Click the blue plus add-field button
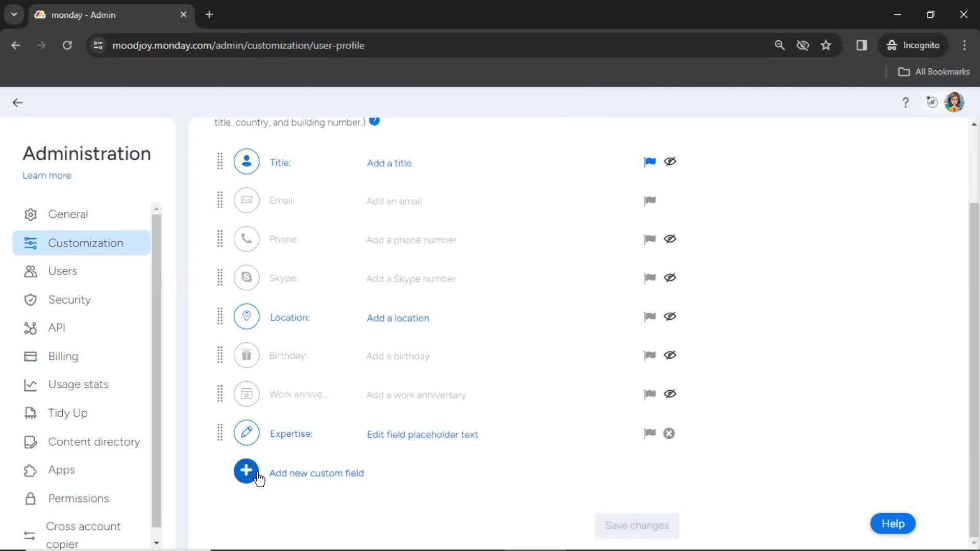Viewport: 980px width, 551px height. coord(246,471)
